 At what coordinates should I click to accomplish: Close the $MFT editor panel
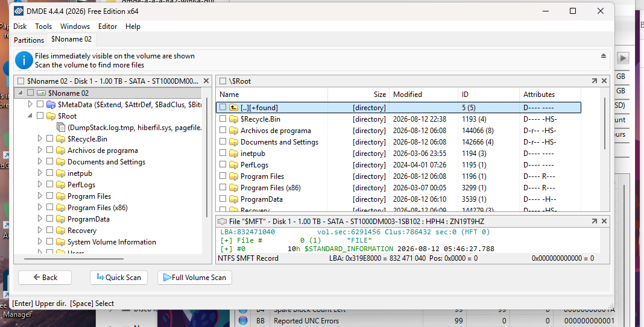[604, 221]
